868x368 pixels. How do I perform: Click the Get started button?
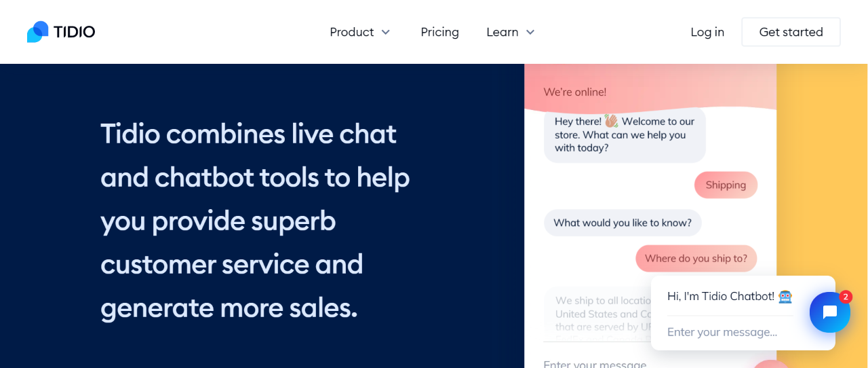click(791, 32)
